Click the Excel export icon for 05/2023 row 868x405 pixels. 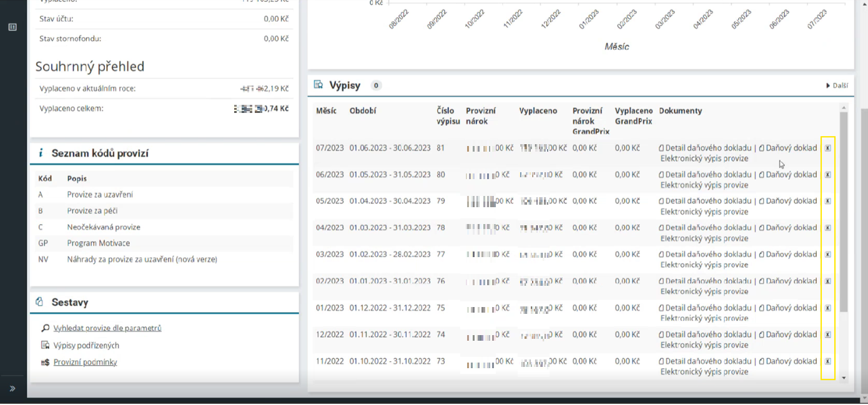[827, 202]
